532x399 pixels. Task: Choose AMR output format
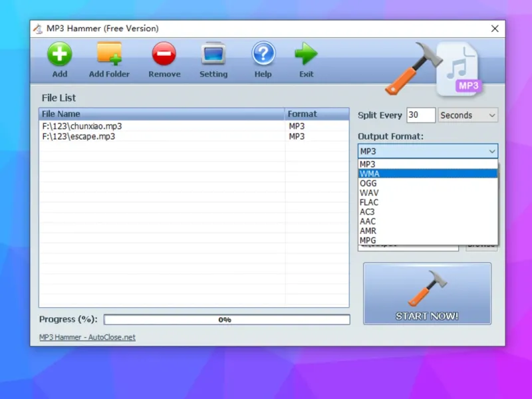428,231
